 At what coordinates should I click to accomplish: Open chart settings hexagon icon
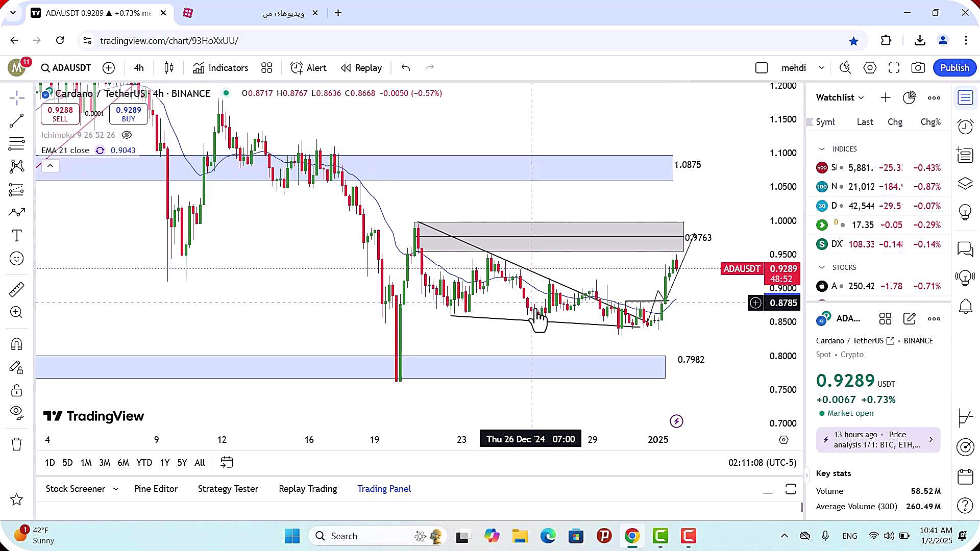[x=870, y=68]
